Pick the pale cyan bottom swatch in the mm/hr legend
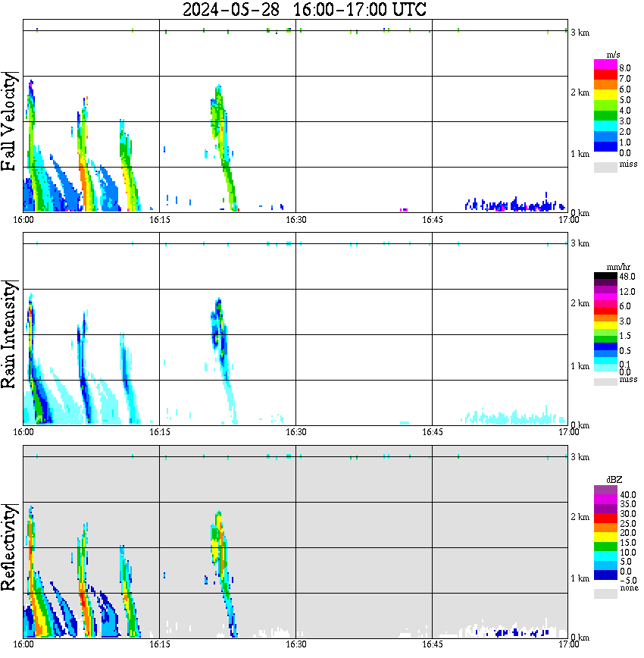This screenshot has width=644, height=658. (x=605, y=368)
